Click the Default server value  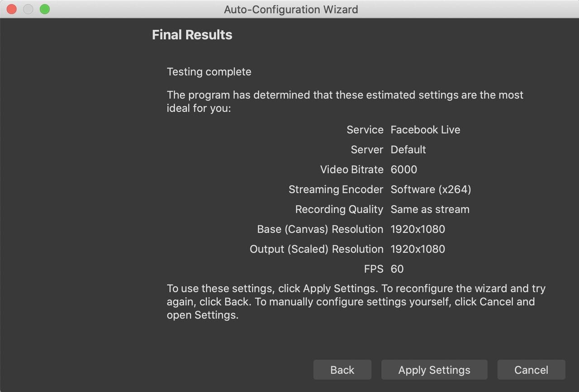pos(408,150)
